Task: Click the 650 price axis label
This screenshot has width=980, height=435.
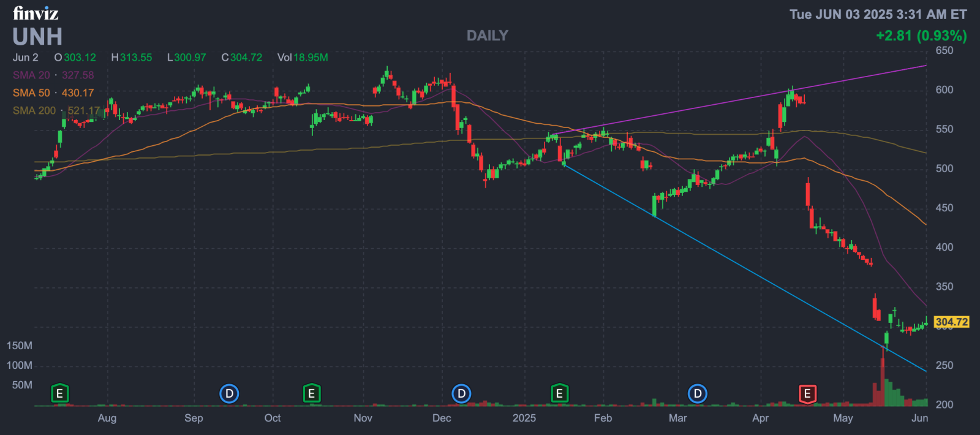Action: [944, 50]
